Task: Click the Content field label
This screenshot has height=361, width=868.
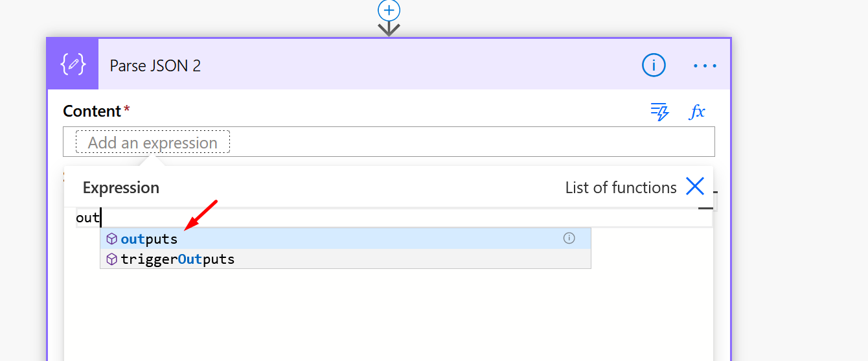Action: 92,111
